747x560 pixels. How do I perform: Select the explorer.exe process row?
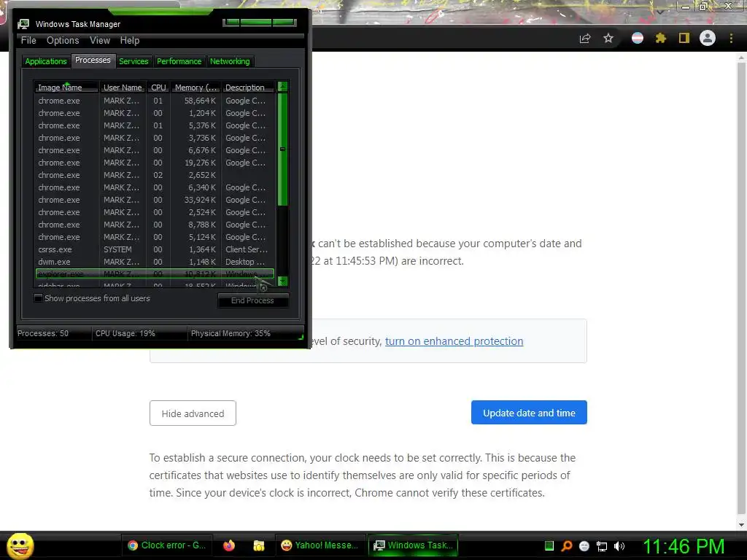point(155,274)
